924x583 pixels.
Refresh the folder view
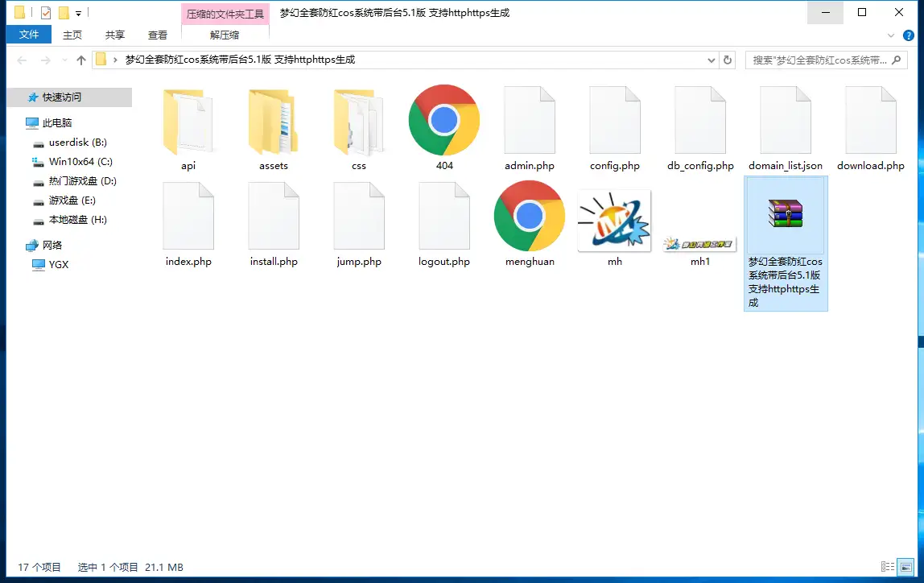click(x=727, y=59)
